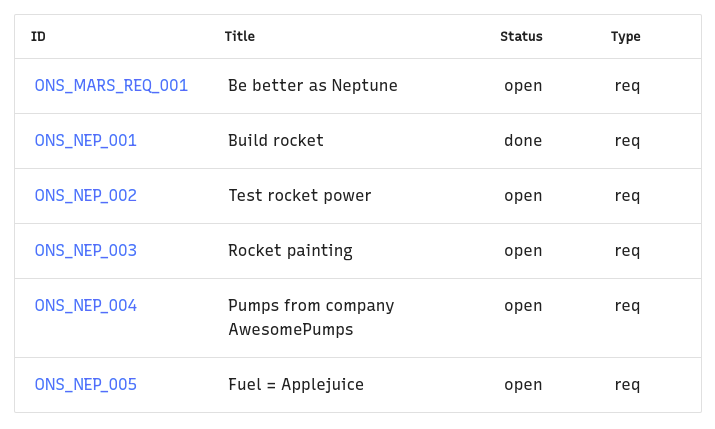Click the Status column header
Image resolution: width=715 pixels, height=429 pixels.
coord(521,37)
